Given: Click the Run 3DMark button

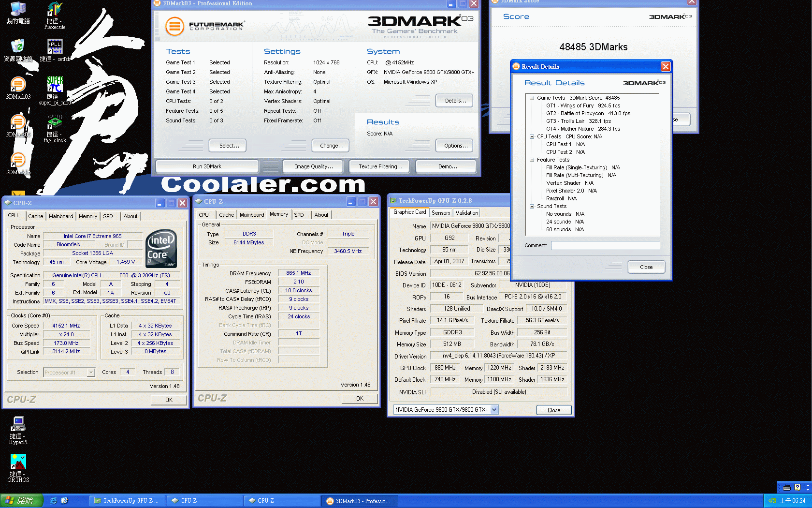Looking at the screenshot, I should tap(207, 166).
